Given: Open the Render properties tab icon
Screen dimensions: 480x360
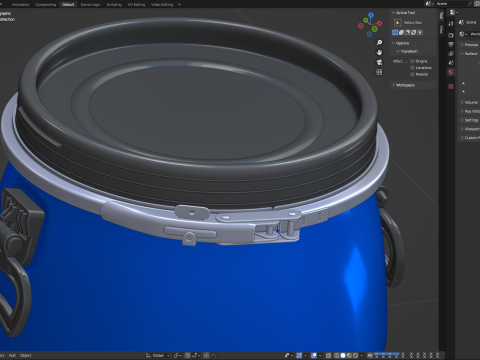Looking at the screenshot, I should click(451, 35).
